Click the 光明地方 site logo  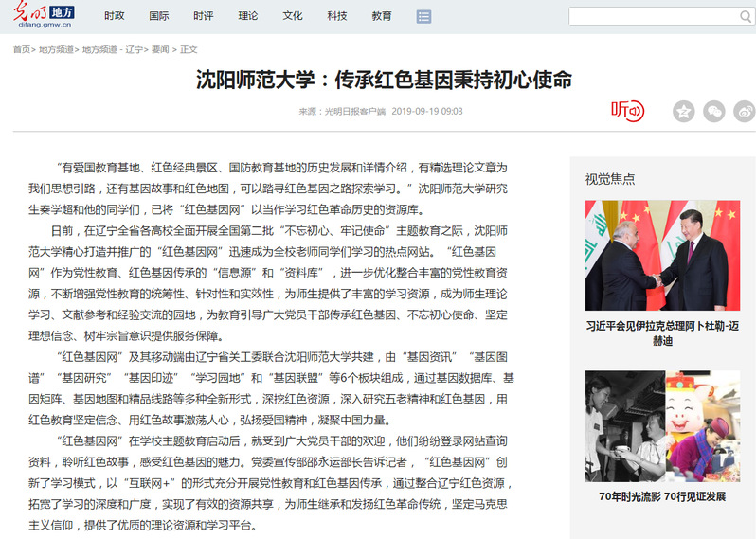tap(46, 15)
